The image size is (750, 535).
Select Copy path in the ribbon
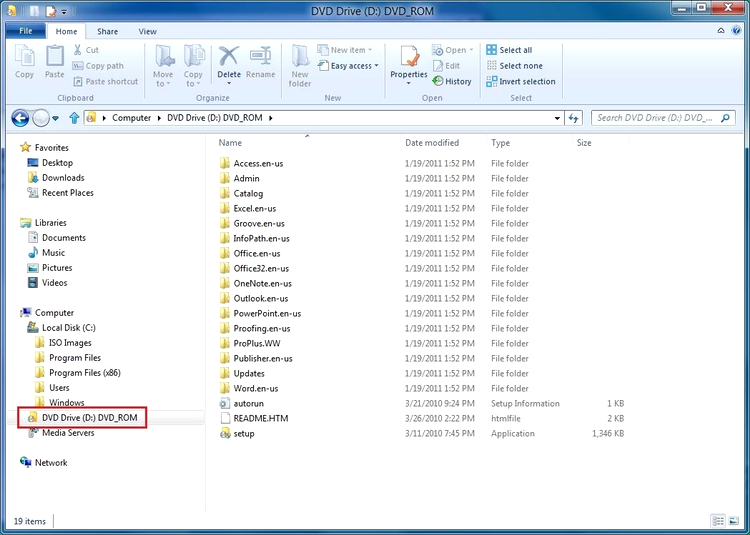pyautogui.click(x=98, y=66)
